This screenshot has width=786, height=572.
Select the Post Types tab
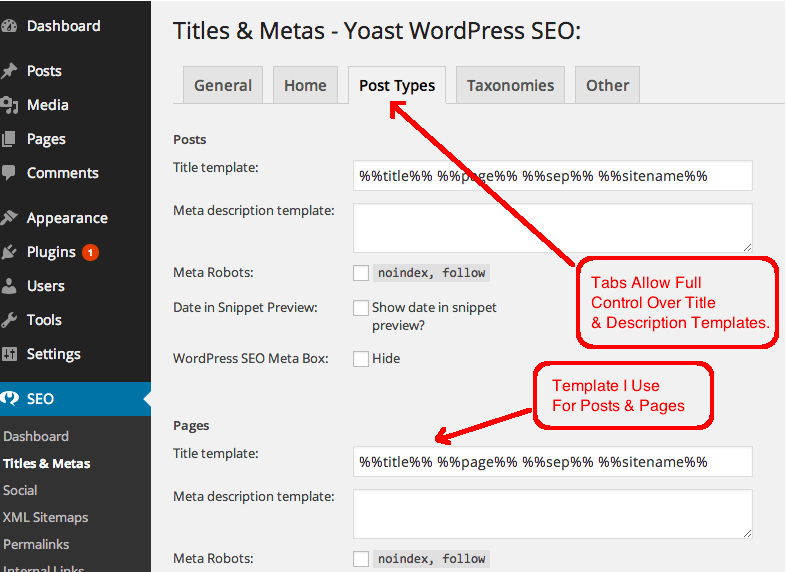(397, 85)
